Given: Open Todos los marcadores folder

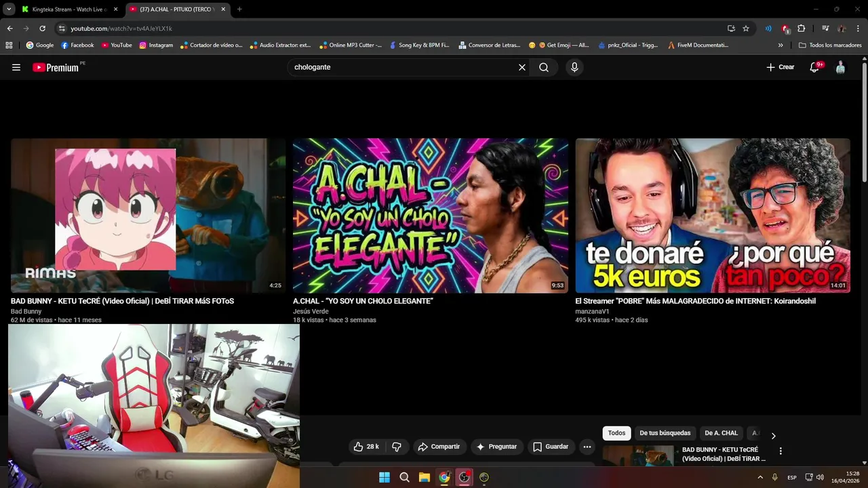Looking at the screenshot, I should pyautogui.click(x=830, y=45).
